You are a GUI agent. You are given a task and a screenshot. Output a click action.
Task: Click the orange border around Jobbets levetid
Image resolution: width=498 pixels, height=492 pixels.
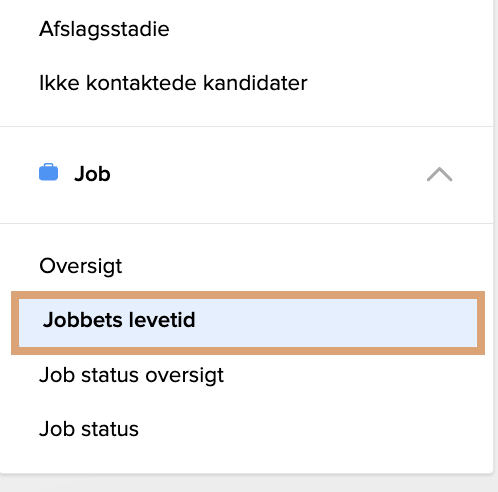248,295
